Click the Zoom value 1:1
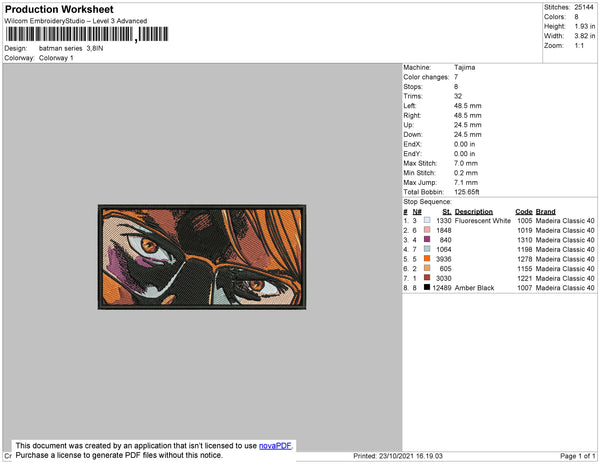This screenshot has width=600, height=464. point(579,46)
